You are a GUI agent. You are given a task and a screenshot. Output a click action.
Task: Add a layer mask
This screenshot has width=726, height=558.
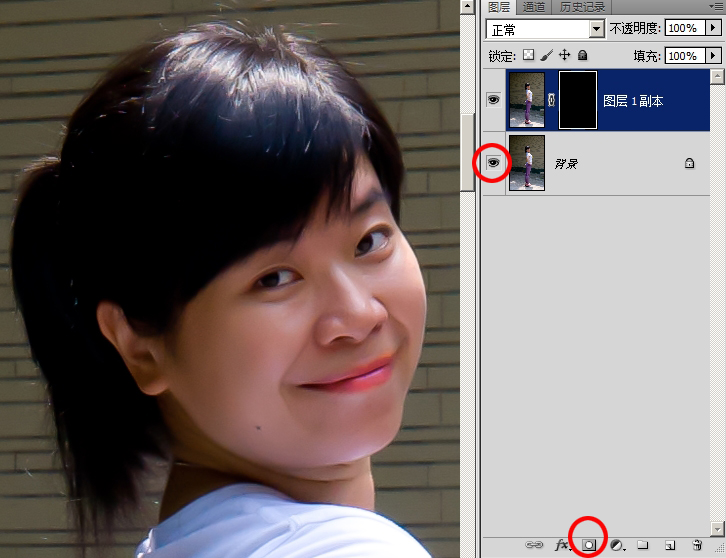tap(588, 545)
